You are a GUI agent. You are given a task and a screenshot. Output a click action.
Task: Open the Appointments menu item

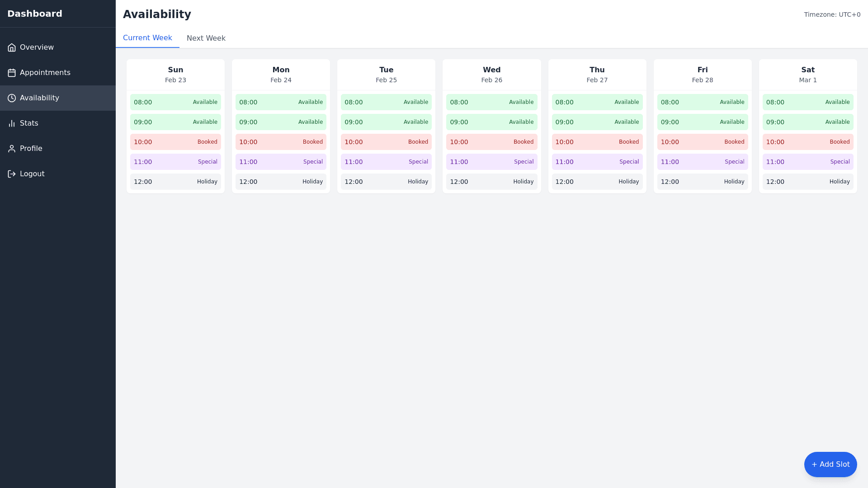(x=45, y=73)
